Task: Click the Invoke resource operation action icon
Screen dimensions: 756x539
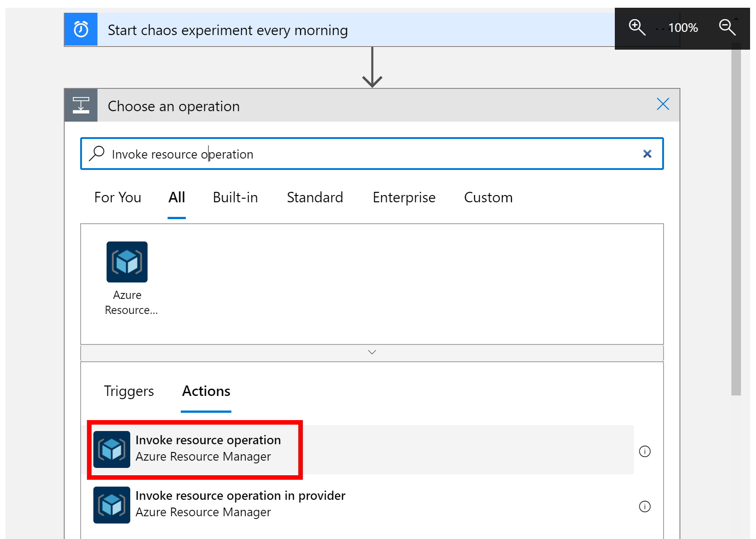Action: coord(112,450)
